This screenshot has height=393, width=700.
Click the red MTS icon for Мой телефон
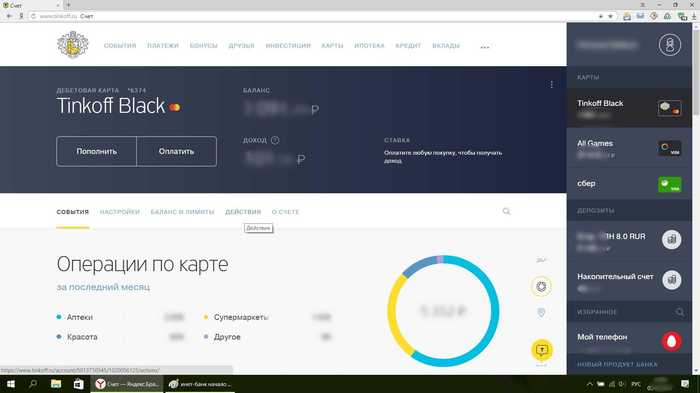[x=671, y=341]
